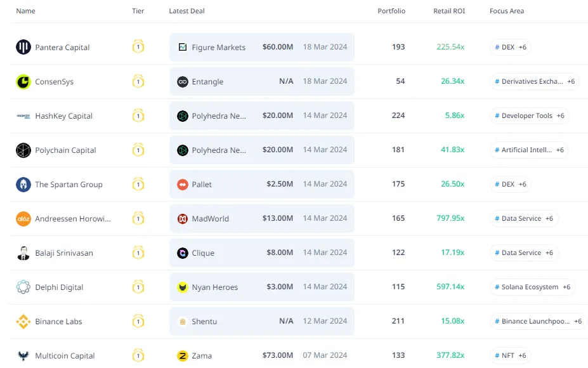Open Balaji Srinivasan's Clique deal card
This screenshot has height=368, width=588.
(x=261, y=253)
